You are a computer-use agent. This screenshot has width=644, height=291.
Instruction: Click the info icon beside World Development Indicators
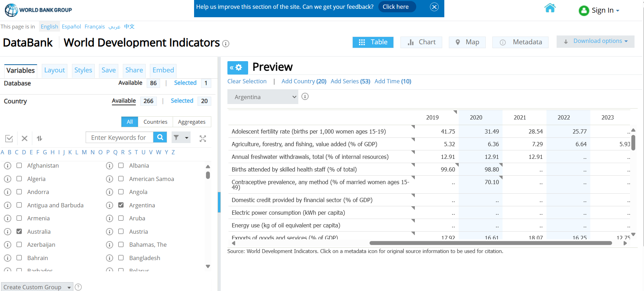tap(226, 44)
